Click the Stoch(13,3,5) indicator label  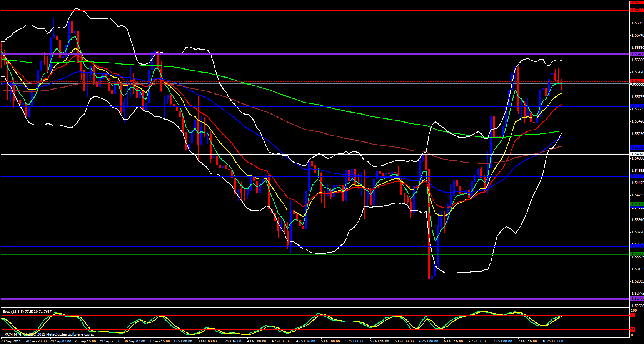tap(27, 312)
